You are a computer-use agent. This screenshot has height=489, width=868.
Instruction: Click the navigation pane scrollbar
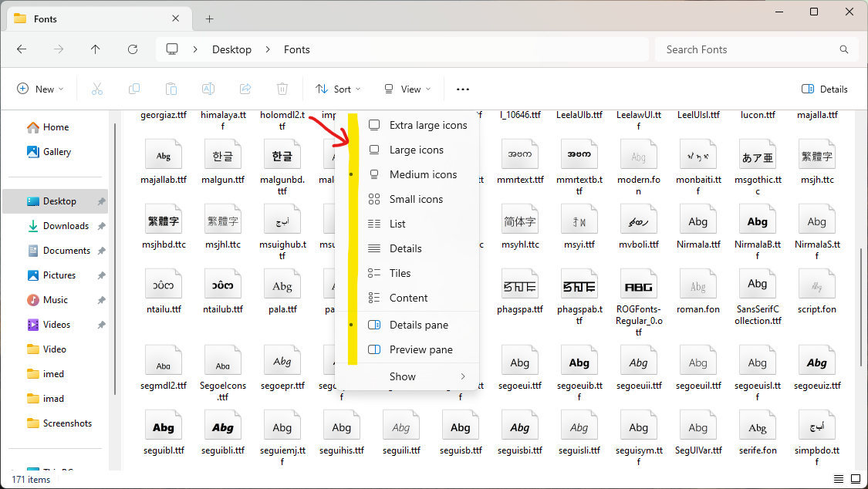coord(115,259)
